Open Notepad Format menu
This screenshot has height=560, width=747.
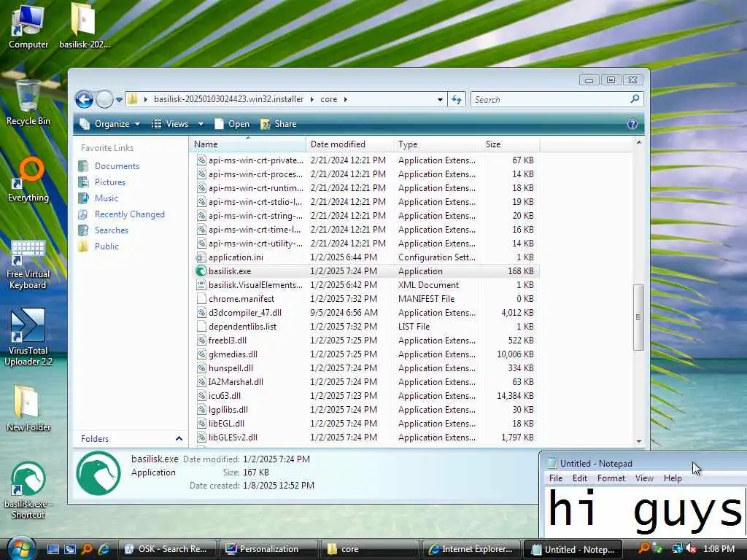click(611, 478)
